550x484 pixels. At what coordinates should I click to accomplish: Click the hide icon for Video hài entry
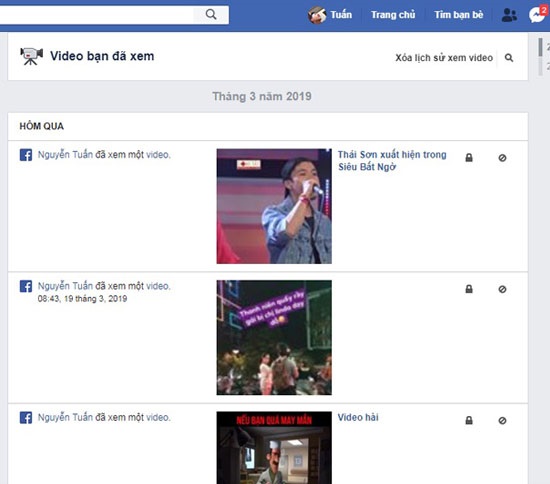tap(502, 420)
